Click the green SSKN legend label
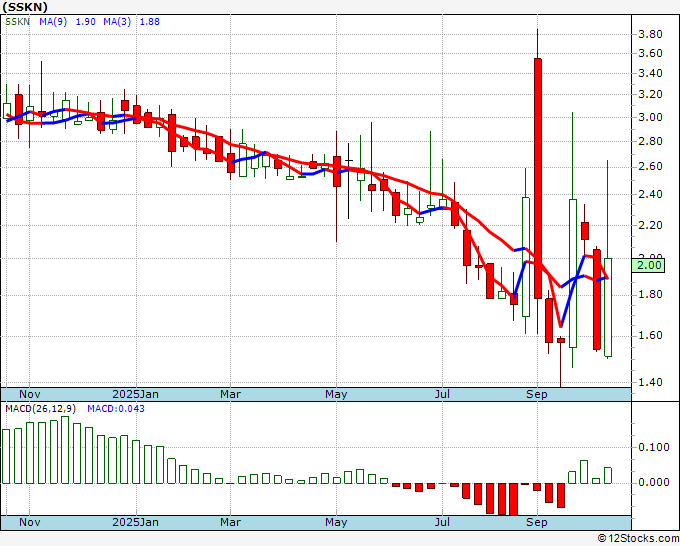This screenshot has width=680, height=546. pyautogui.click(x=17, y=22)
